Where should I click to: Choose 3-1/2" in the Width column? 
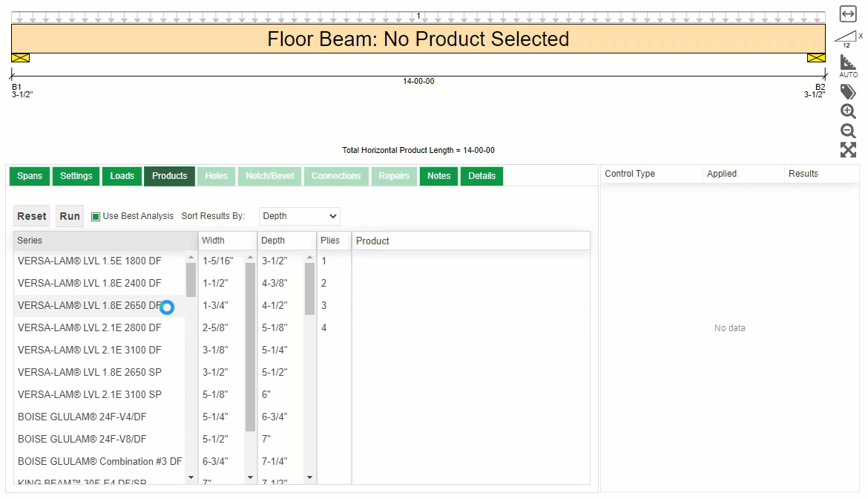(x=215, y=372)
